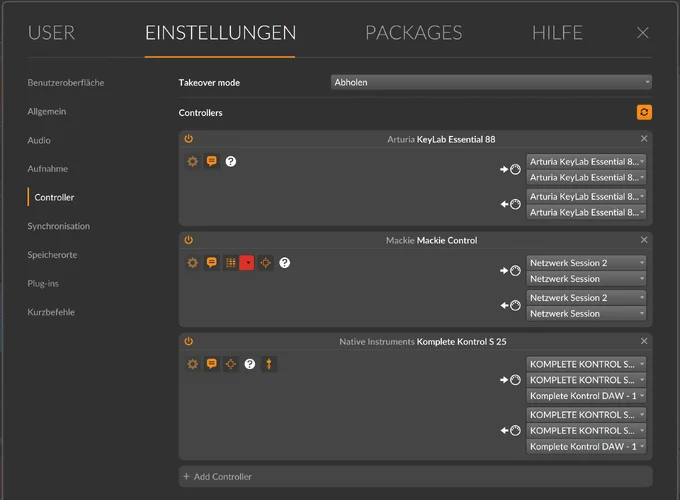Open the Audio settings section
Viewport: 680px width, 500px height.
point(39,140)
